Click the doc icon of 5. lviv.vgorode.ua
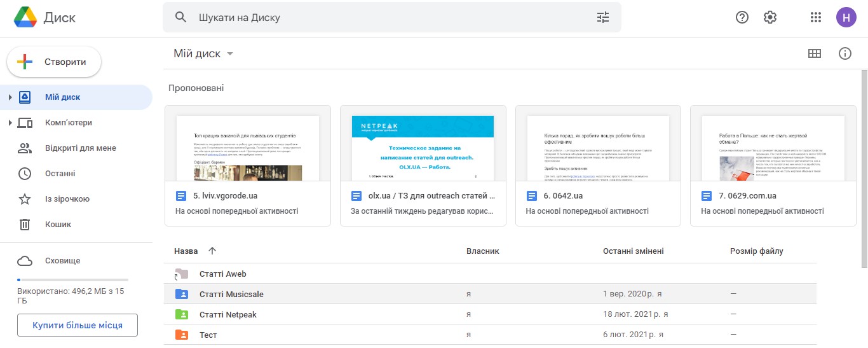The image size is (868, 348). tap(181, 196)
